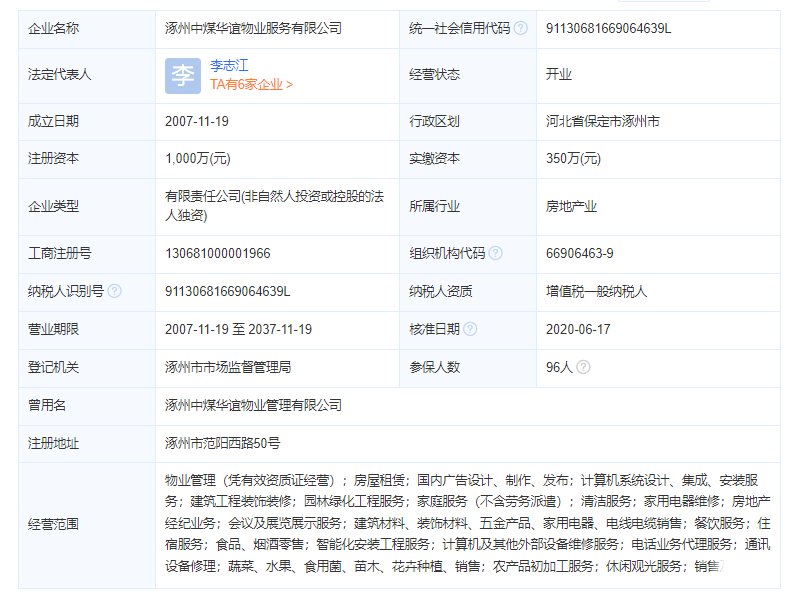Click the 实缴资本 label
800x600 pixels.
[434, 159]
